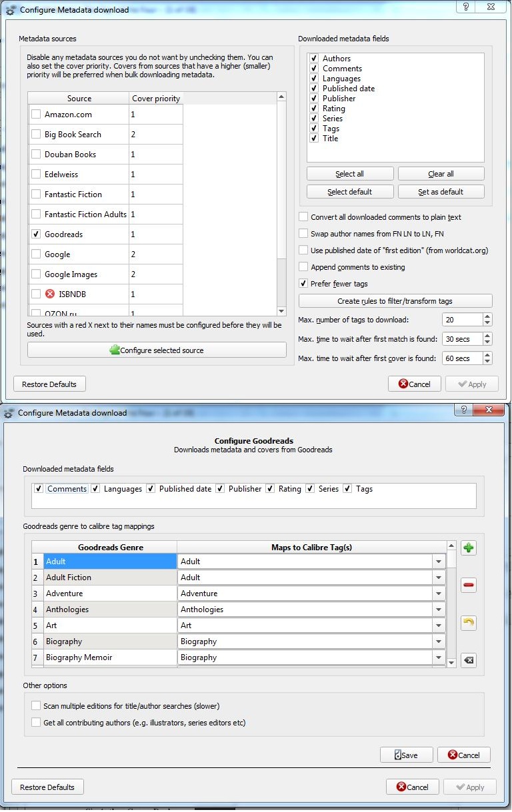
Task: Toggle Convert all downloaded comments to plain text
Action: pyautogui.click(x=303, y=217)
